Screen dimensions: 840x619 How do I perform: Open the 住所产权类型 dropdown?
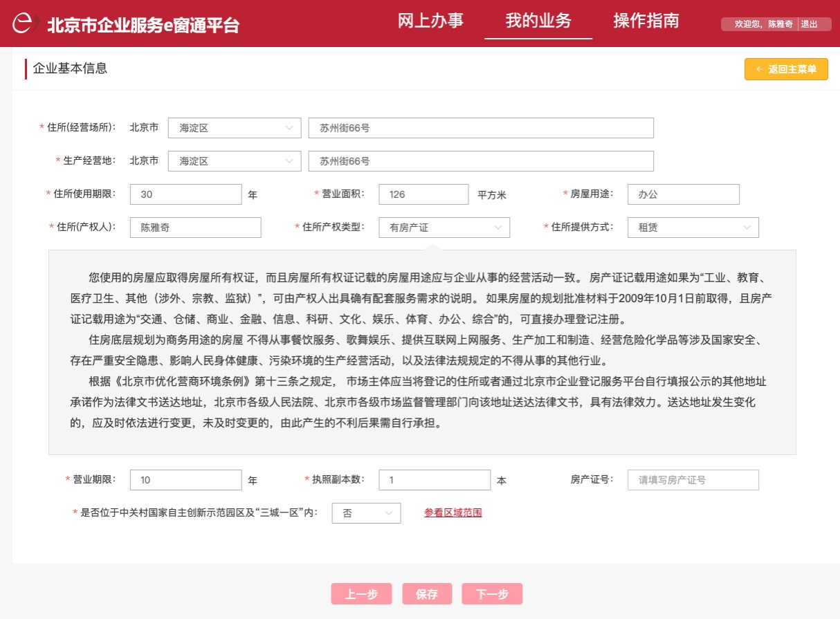coord(444,228)
